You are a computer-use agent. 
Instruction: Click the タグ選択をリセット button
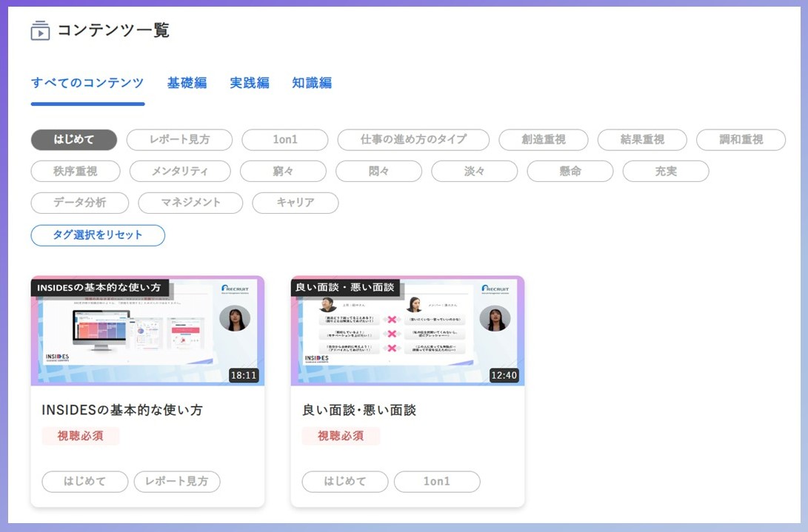[98, 235]
